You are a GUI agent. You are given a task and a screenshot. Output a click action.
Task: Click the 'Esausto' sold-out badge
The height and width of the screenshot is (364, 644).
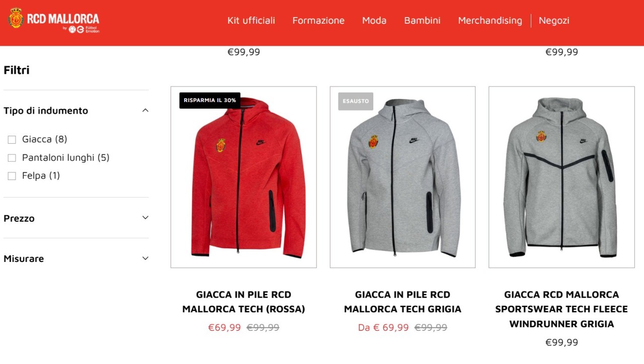[356, 101]
